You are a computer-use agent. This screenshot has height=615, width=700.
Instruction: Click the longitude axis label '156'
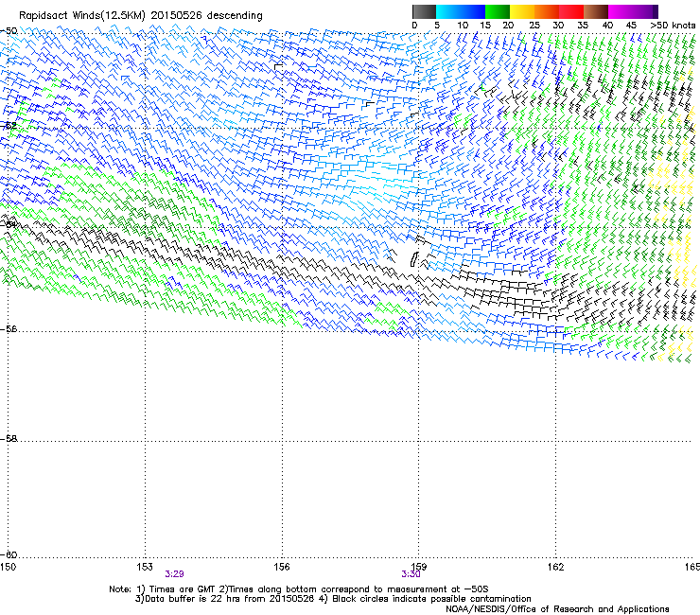click(282, 567)
